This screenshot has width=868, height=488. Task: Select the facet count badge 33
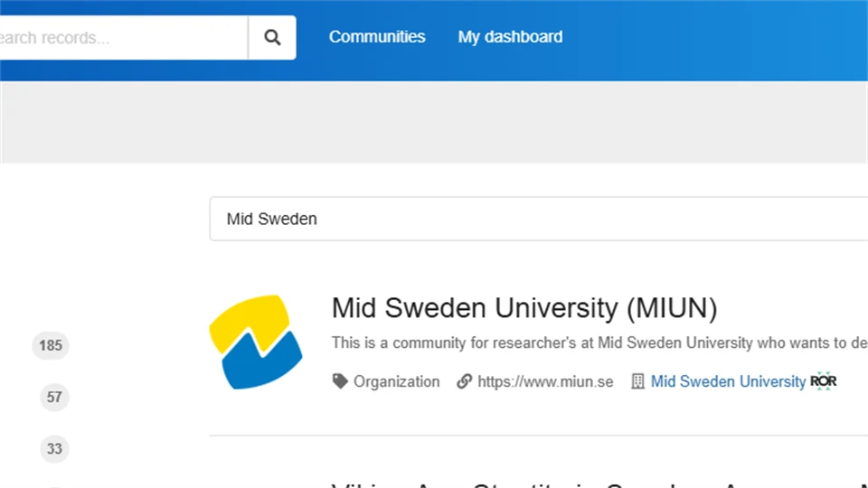(x=54, y=448)
